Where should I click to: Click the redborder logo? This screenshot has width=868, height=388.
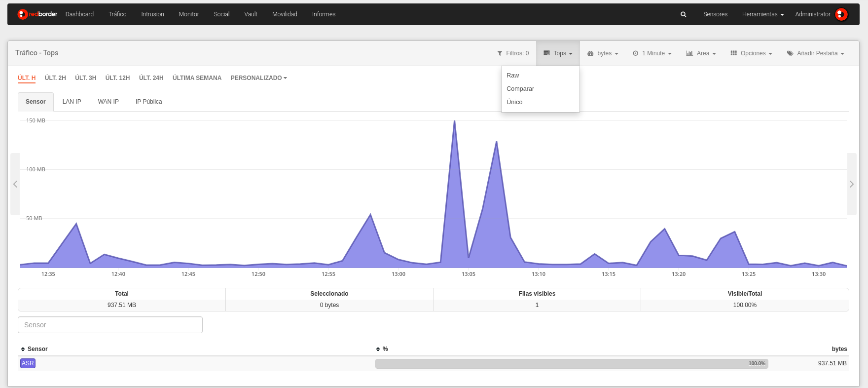(37, 14)
